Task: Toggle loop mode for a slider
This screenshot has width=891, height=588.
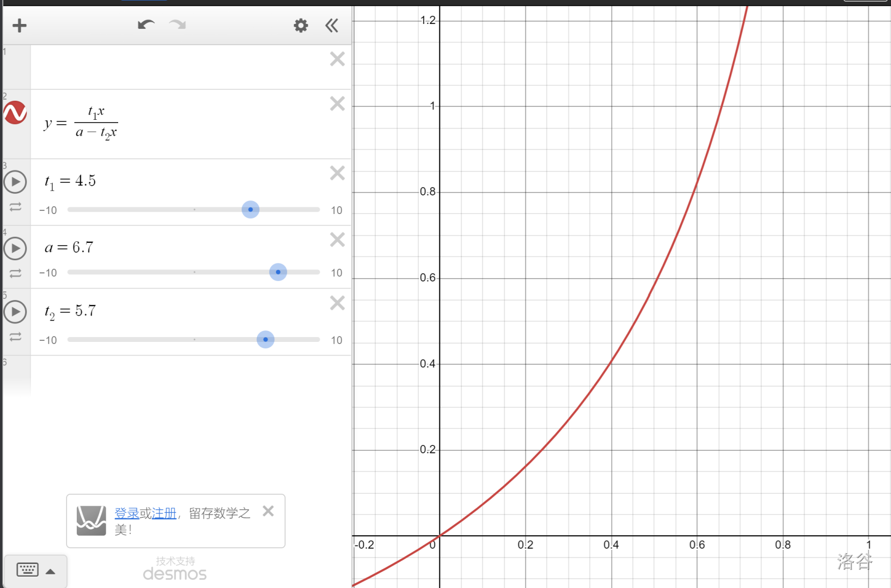Action: (x=15, y=273)
